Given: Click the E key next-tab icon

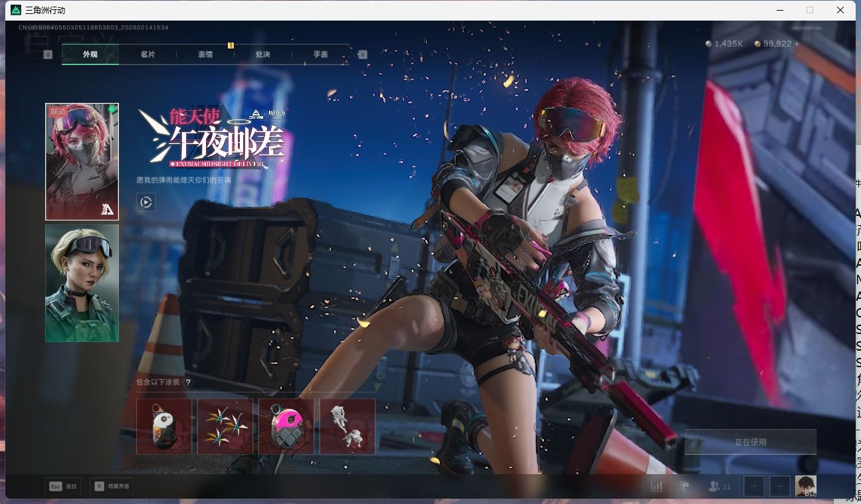Looking at the screenshot, I should (x=363, y=54).
